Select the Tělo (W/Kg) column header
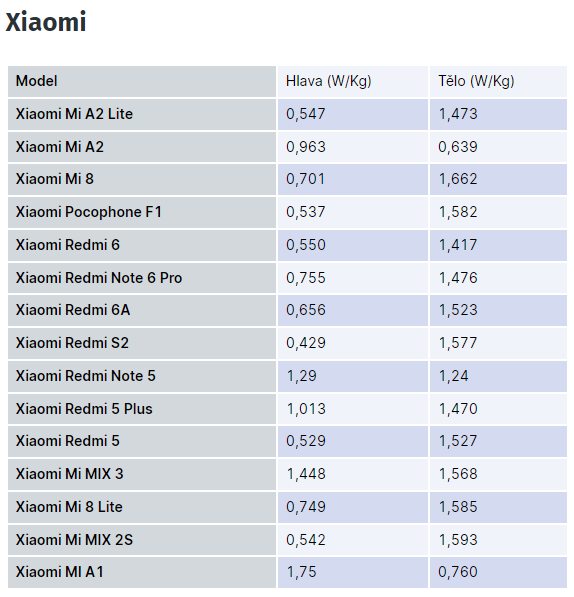 click(498, 81)
